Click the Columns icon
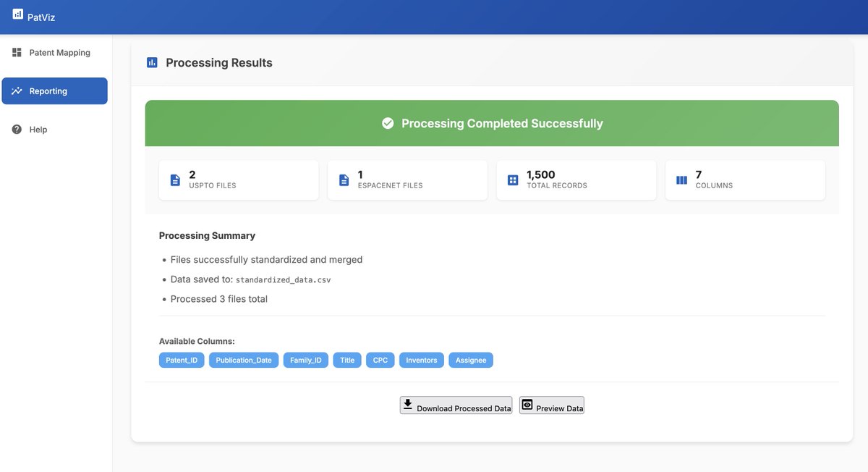868x472 pixels. pyautogui.click(x=681, y=180)
